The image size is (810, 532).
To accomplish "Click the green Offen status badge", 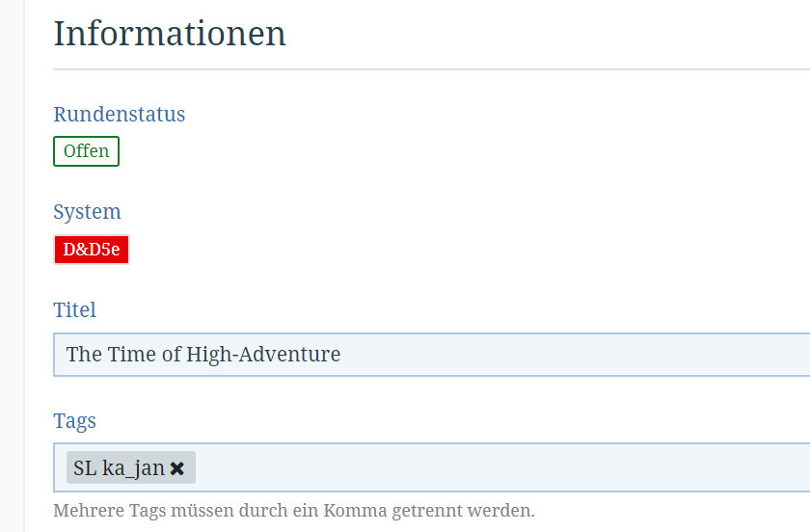I will 86,151.
